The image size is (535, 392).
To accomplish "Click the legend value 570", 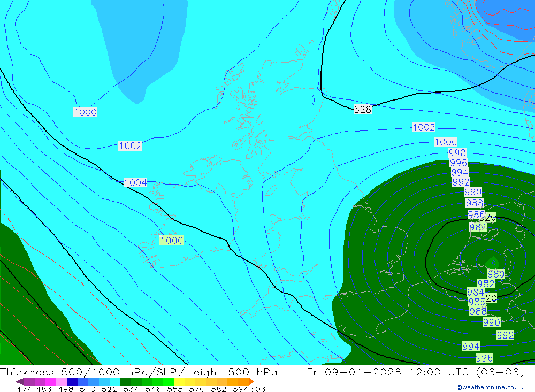I will (x=197, y=389).
